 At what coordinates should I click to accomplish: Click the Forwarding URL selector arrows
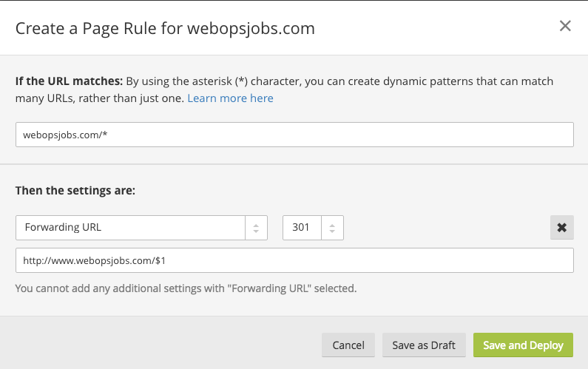point(256,228)
